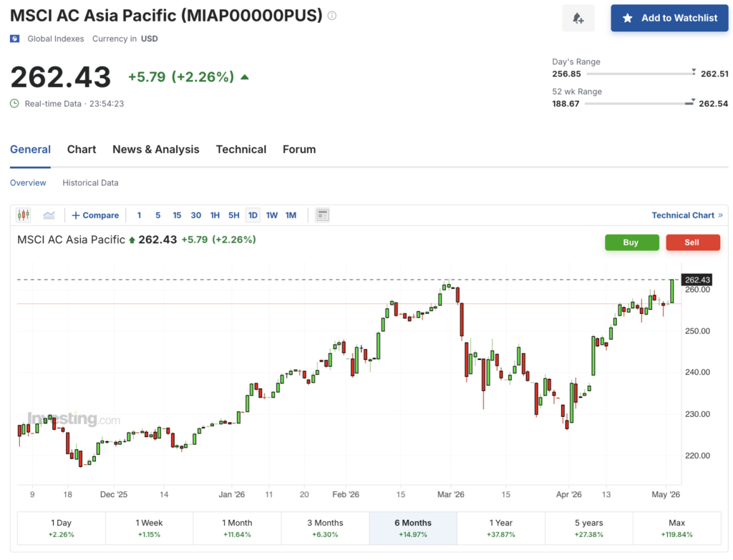
Task: Click the Feb '26 date label on the time axis
Action: pos(346,494)
